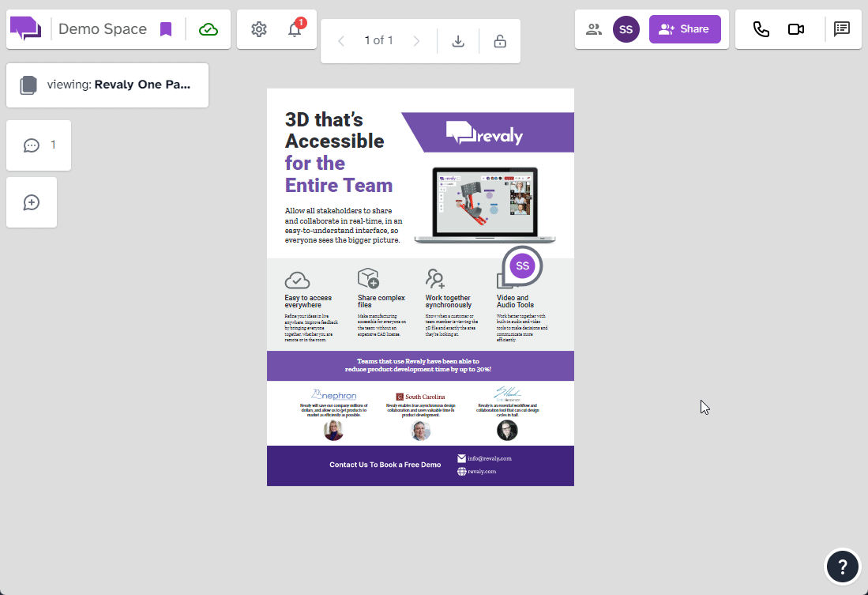The height and width of the screenshot is (595, 868).
Task: Click the testimonial portrait of man in black
Action: (507, 430)
